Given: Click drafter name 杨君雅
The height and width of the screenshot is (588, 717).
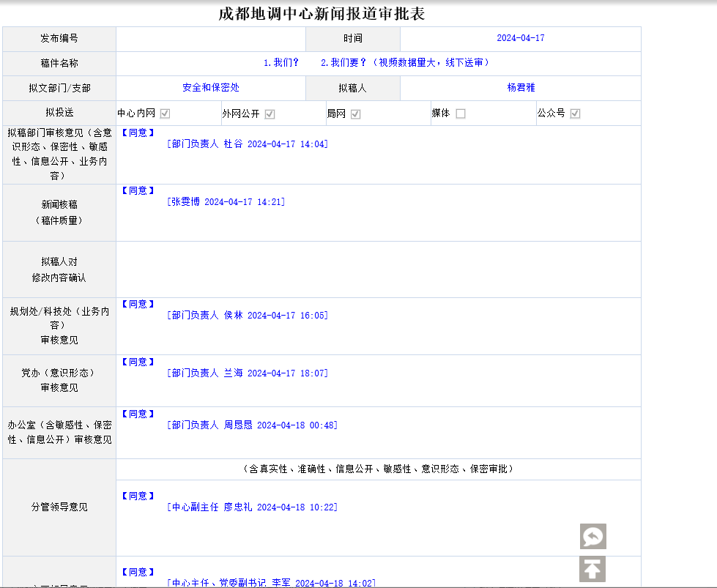Looking at the screenshot, I should (x=521, y=87).
